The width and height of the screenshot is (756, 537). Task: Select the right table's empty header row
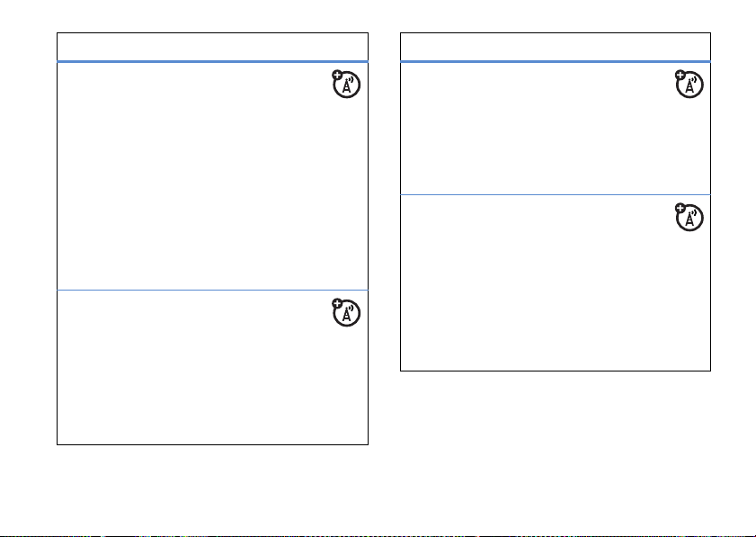(x=555, y=47)
